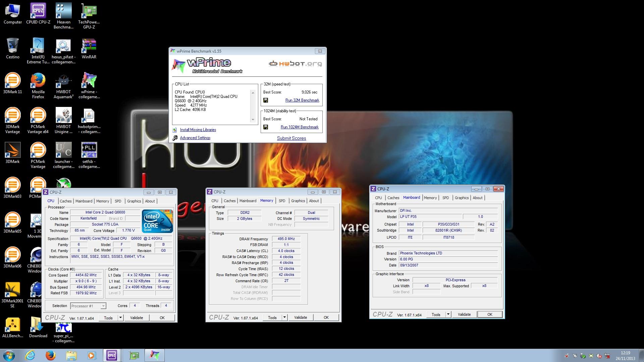Open hwbot.org logo in wPrime
This screenshot has height=362, width=644.
point(295,63)
